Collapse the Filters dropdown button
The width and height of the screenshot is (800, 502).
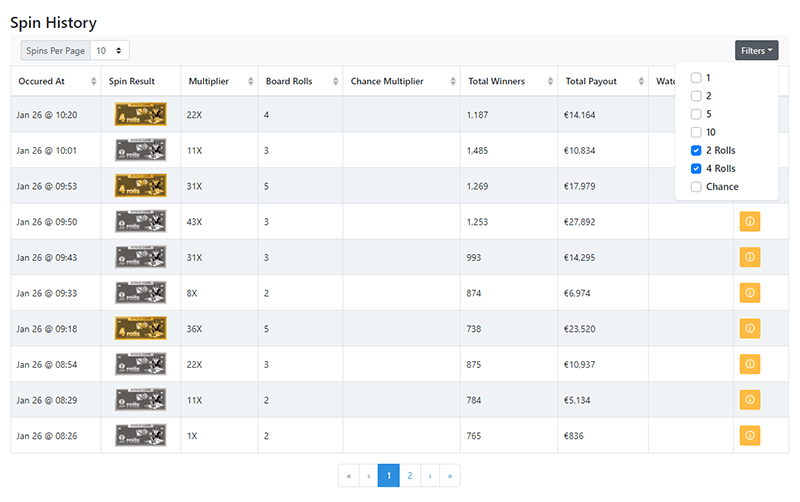(756, 50)
